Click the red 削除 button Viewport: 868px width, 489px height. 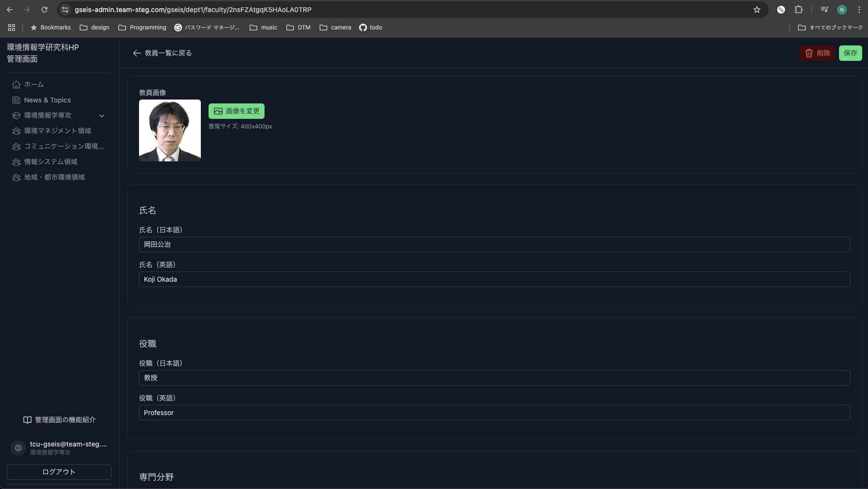[x=817, y=53]
